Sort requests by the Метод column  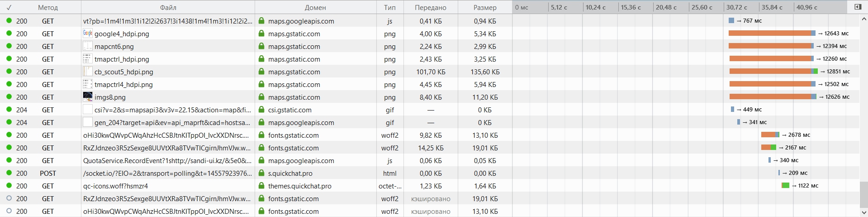tap(47, 7)
